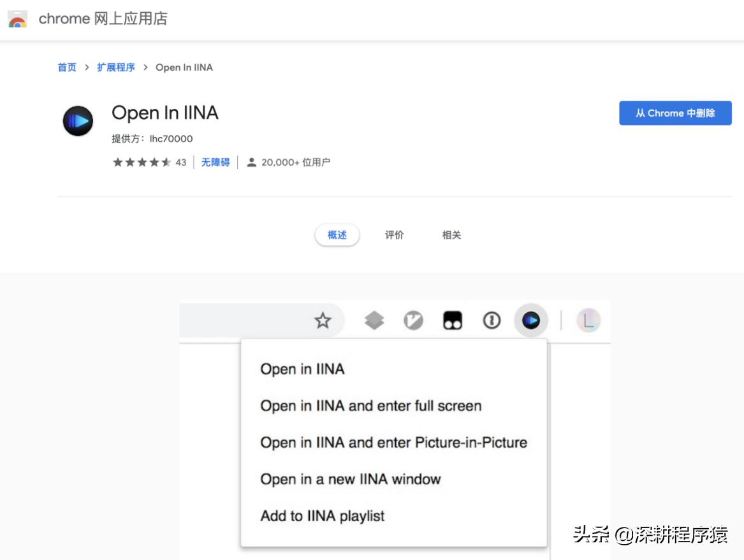Screen dimensions: 744x560
Task: Click the IINA toolbar extension icon
Action: pos(531,320)
